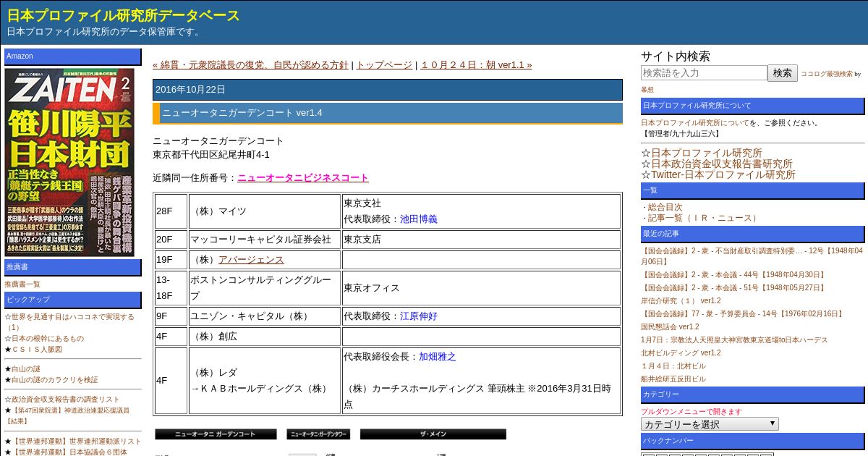Click the 最近の記事 sidebar heading

[x=752, y=234]
